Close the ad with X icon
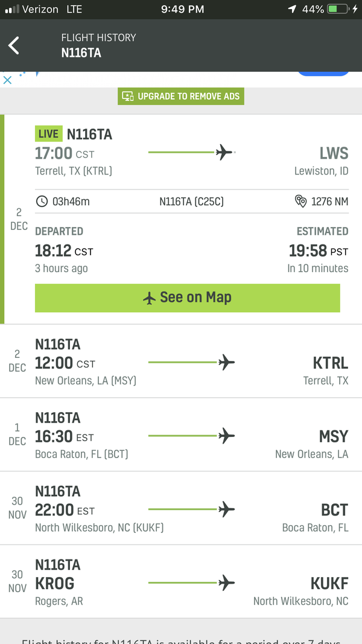 (7, 80)
